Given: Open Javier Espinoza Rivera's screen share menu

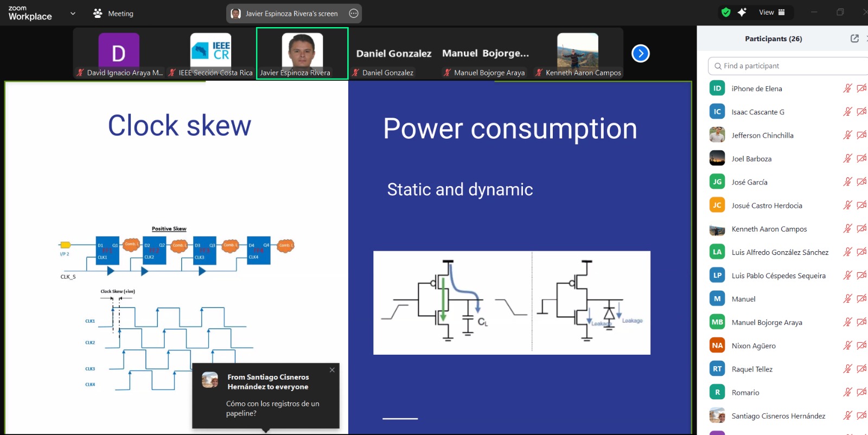Looking at the screenshot, I should coord(291,14).
